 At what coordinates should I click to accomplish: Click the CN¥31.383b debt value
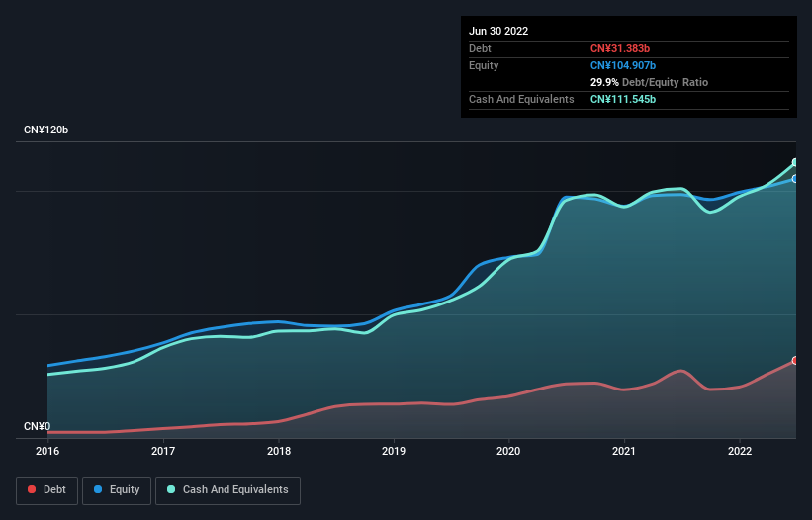pos(620,48)
